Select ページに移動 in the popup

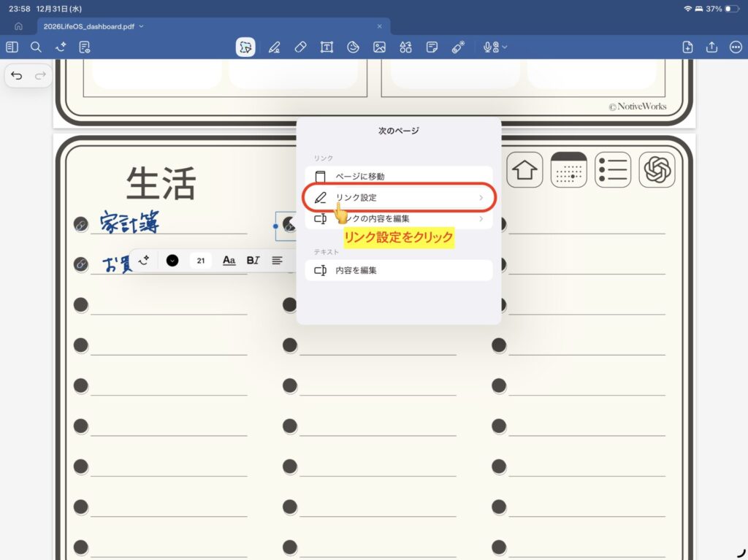tap(399, 176)
